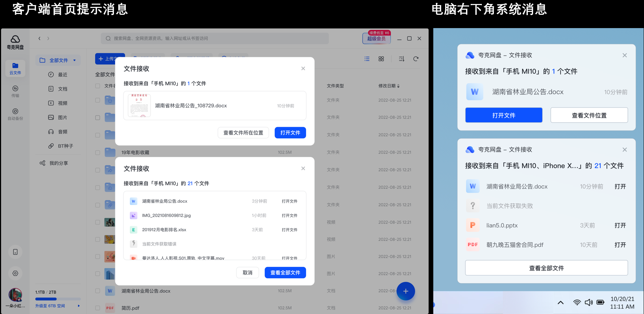Go forward with the right arrow
Viewport: 644px width, 314px height.
tap(48, 38)
